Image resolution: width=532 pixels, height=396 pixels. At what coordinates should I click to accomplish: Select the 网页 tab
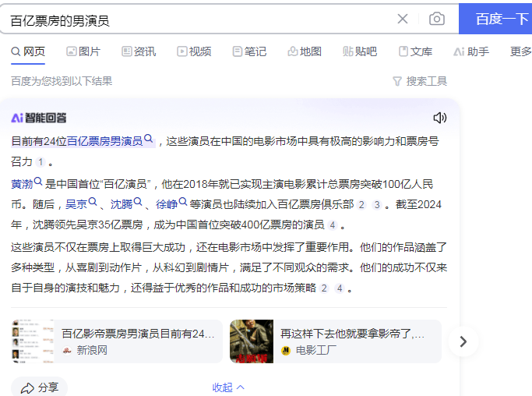(28, 51)
